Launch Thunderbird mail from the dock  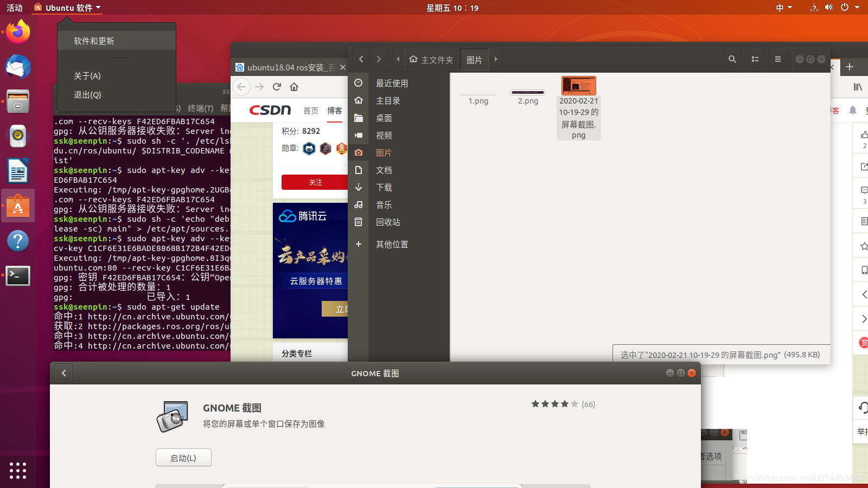[x=18, y=67]
